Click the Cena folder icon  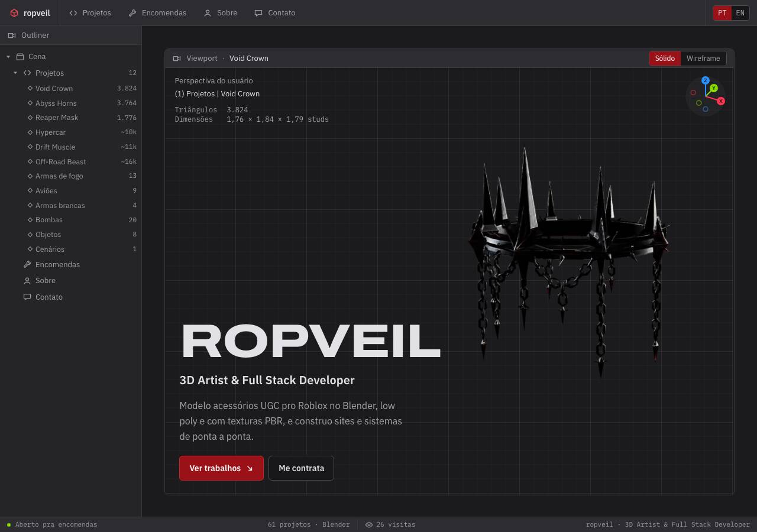pyautogui.click(x=20, y=57)
